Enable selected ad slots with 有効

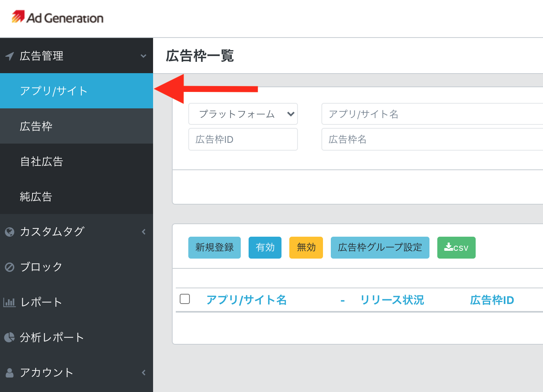tap(265, 247)
